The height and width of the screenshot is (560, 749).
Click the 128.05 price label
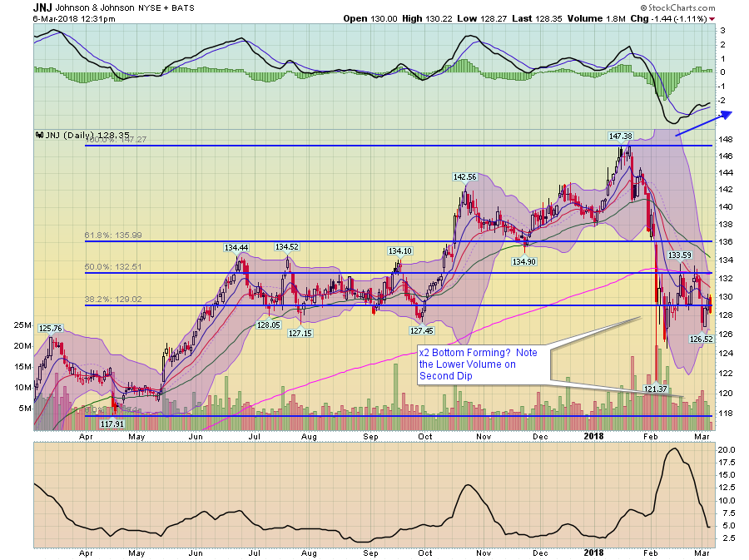pyautogui.click(x=269, y=325)
